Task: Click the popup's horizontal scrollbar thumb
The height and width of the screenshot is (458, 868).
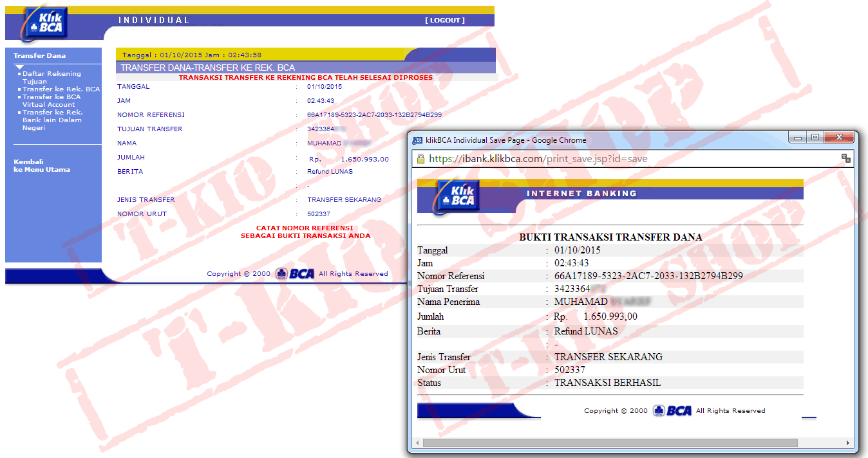Action: (x=610, y=443)
